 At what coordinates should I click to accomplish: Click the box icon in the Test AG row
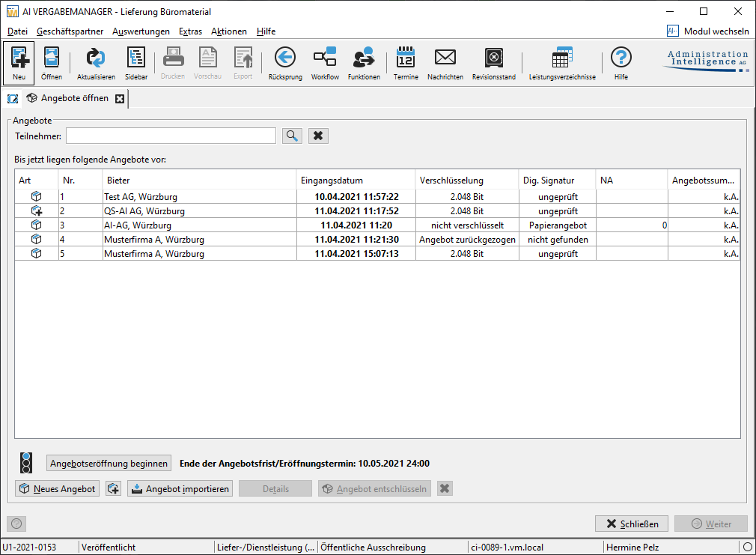coord(36,196)
